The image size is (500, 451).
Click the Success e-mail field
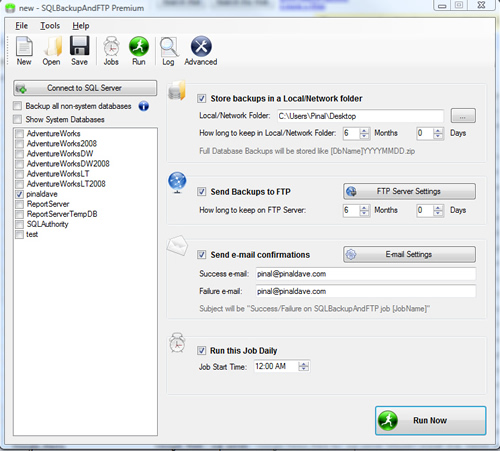pos(366,274)
